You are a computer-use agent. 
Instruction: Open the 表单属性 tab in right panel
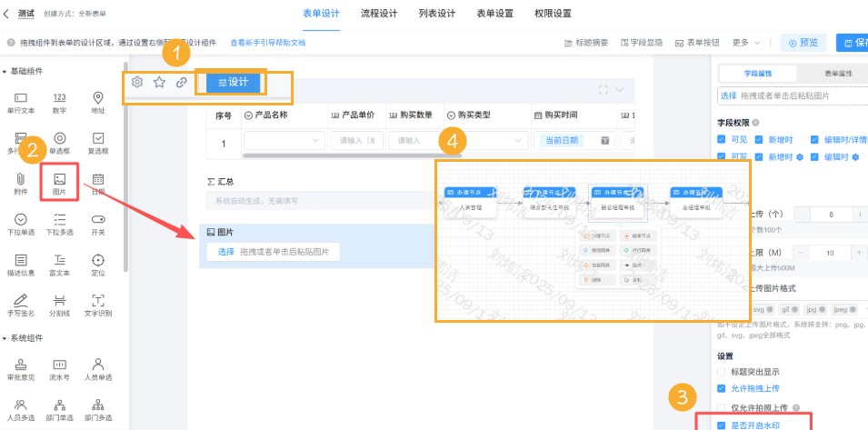[x=837, y=73]
